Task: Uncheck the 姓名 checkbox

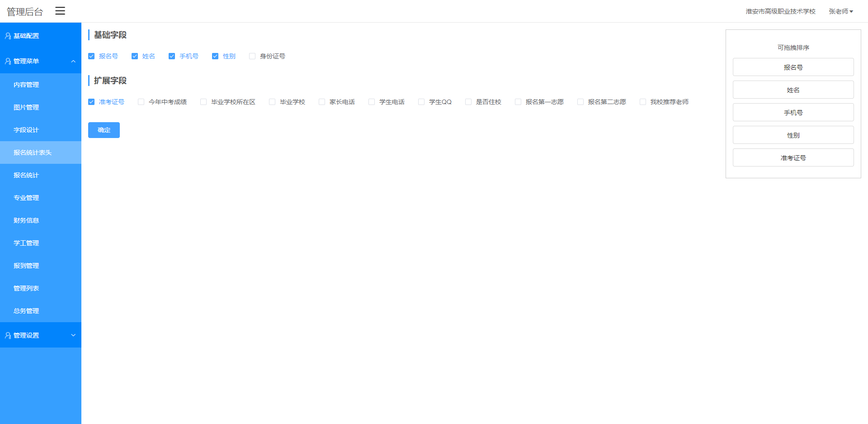Action: (135, 56)
